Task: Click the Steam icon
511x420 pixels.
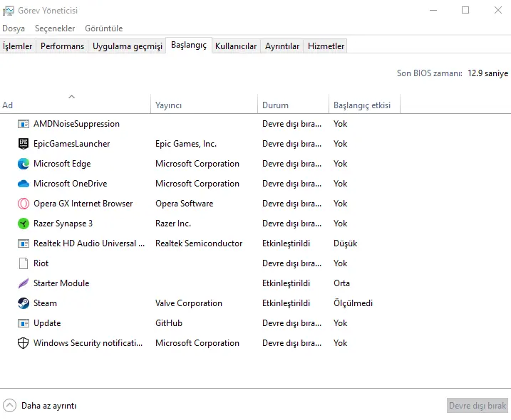Action: click(23, 303)
